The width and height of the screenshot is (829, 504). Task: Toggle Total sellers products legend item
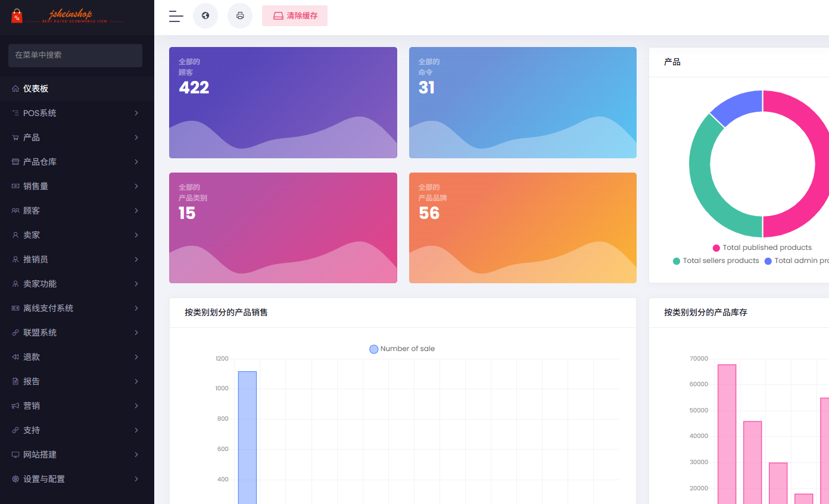715,261
